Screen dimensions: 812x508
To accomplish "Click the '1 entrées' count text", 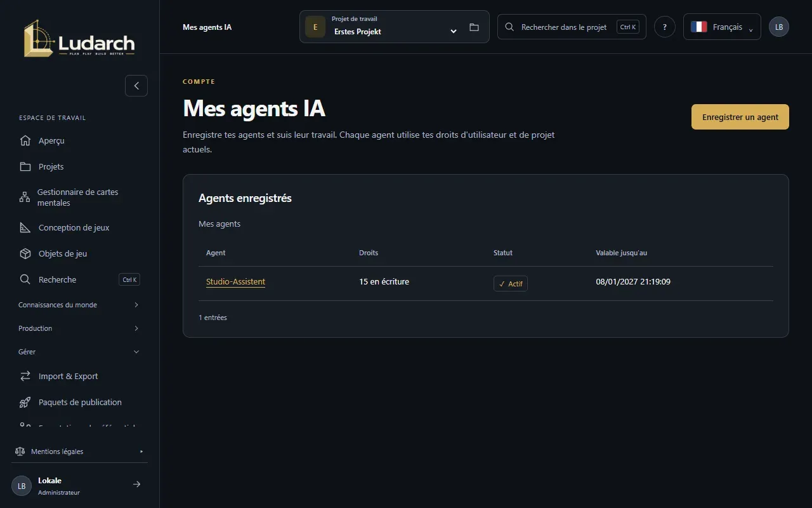I will click(213, 317).
